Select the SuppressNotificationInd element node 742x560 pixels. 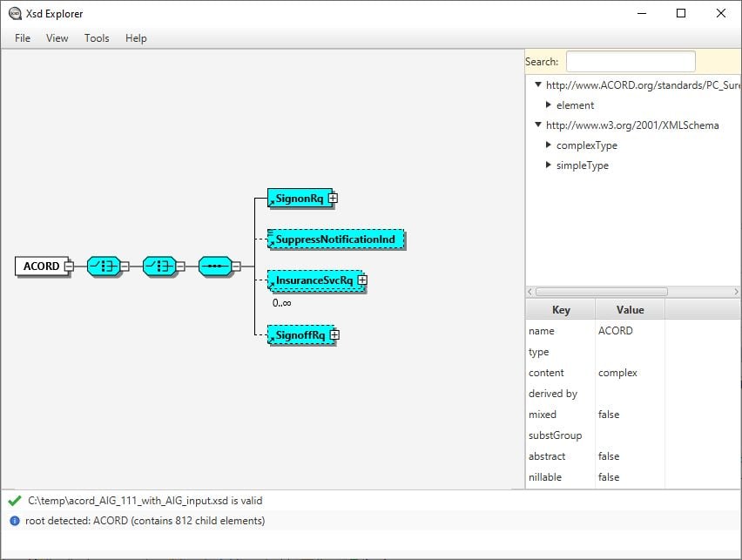pyautogui.click(x=334, y=239)
